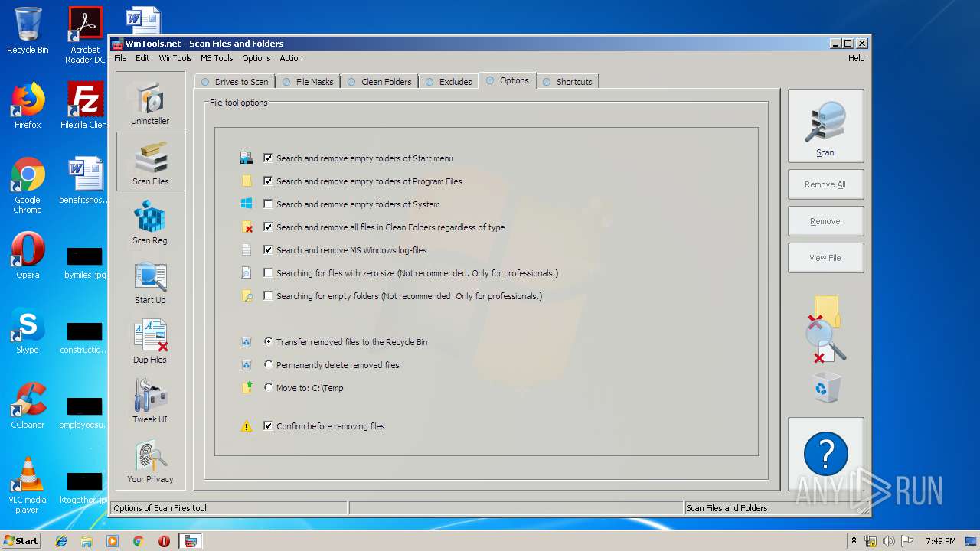The width and height of the screenshot is (980, 551).
Task: Switch to the Excludes tab
Action: pyautogui.click(x=448, y=82)
